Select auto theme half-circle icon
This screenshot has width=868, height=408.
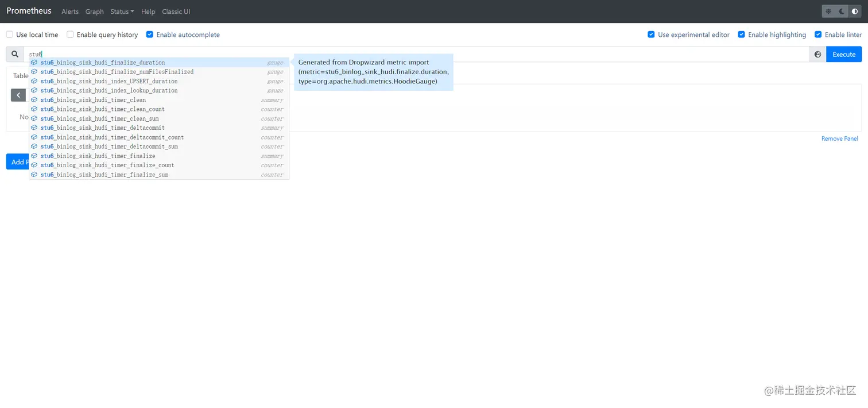855,11
